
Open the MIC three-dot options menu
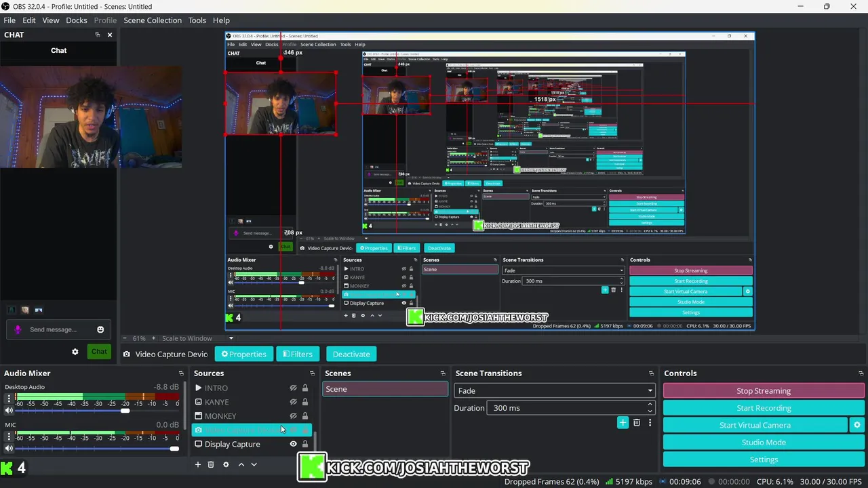point(9,436)
